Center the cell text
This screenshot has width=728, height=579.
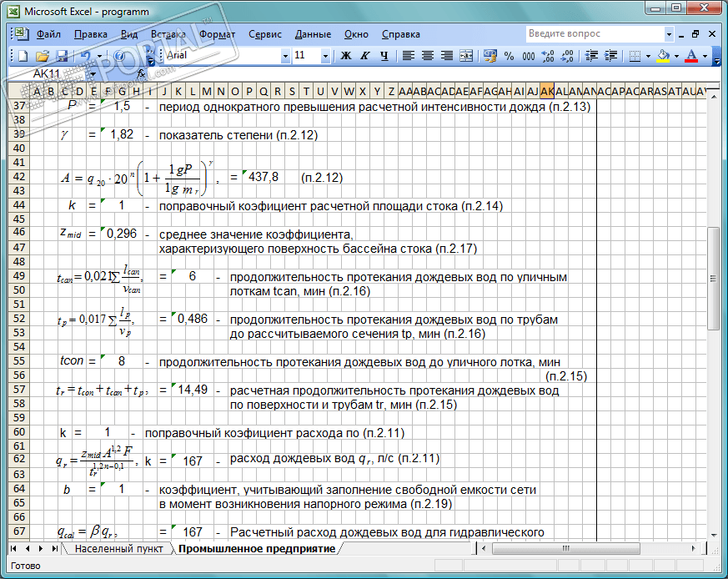[x=428, y=56]
